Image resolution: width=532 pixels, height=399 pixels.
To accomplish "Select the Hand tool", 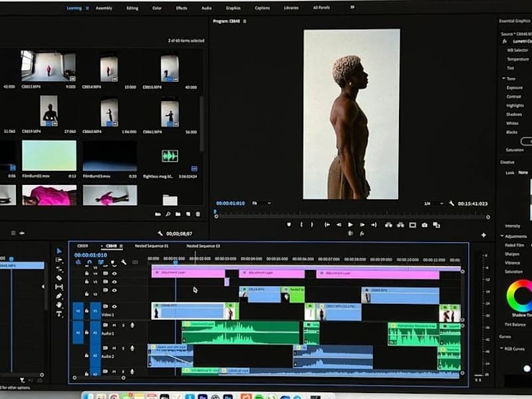I will click(59, 305).
